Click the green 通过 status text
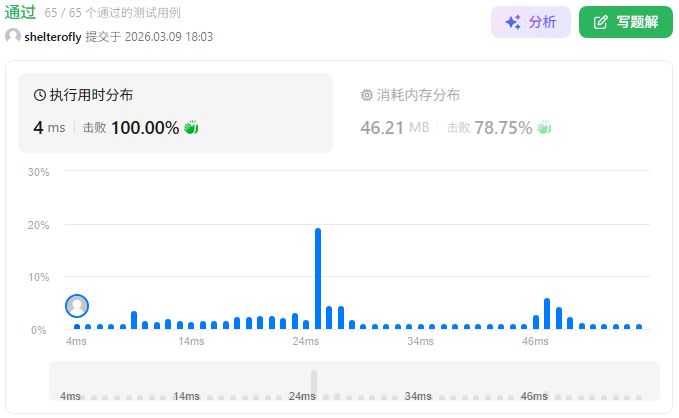The width and height of the screenshot is (679, 418). 20,13
